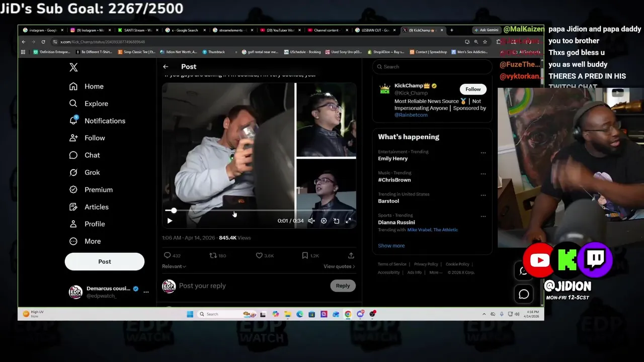Open Chat in X sidebar
The width and height of the screenshot is (644, 362).
85,155
